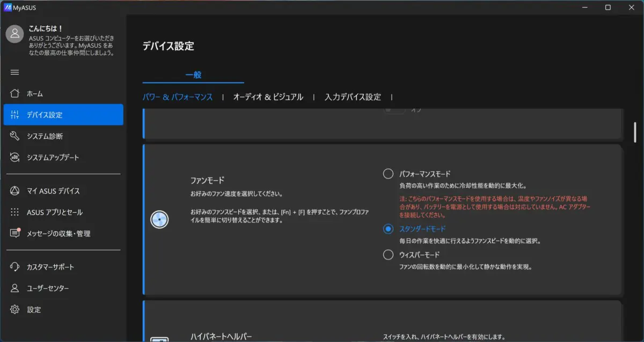Click the system update refresh icon
Image resolution: width=644 pixels, height=342 pixels.
(x=15, y=157)
